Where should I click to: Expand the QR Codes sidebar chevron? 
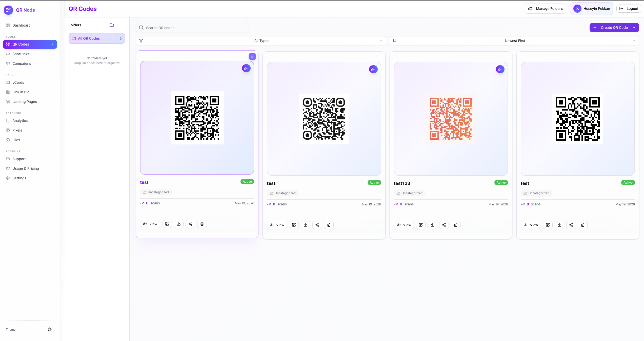[x=52, y=44]
